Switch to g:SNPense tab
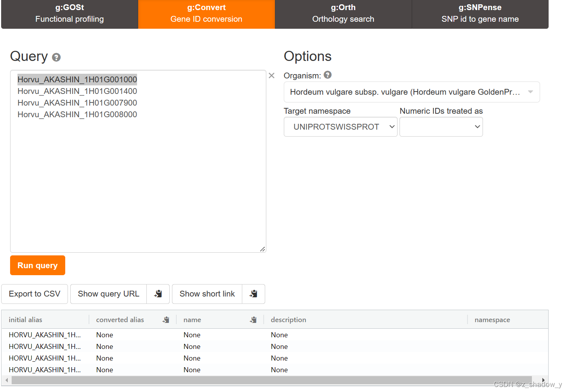The width and height of the screenshot is (568, 392). pyautogui.click(x=480, y=14)
